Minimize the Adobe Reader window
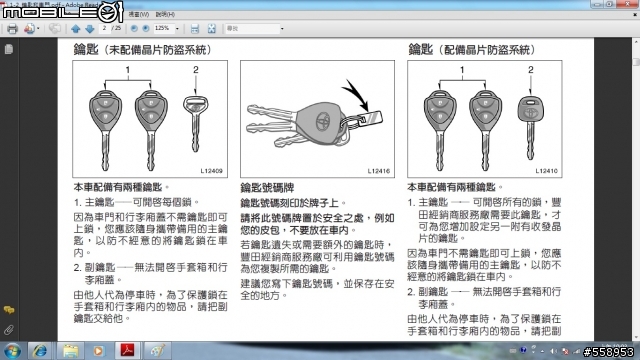Screen dimensions: 640x360 [x=597, y=4]
